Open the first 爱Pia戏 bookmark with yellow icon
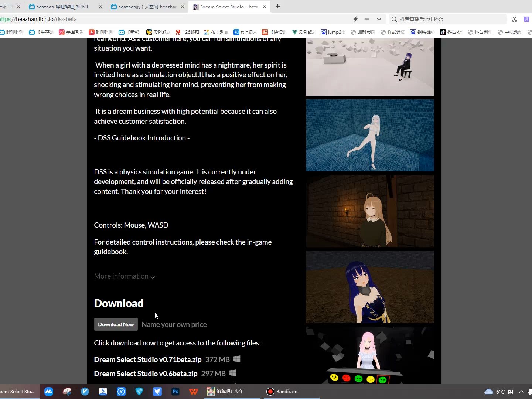 click(x=158, y=32)
